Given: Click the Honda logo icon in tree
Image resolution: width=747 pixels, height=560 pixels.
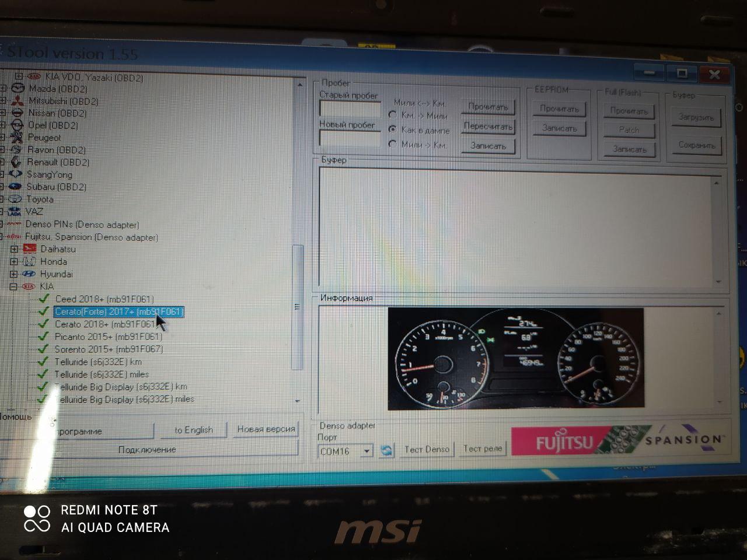Looking at the screenshot, I should coord(29,261).
